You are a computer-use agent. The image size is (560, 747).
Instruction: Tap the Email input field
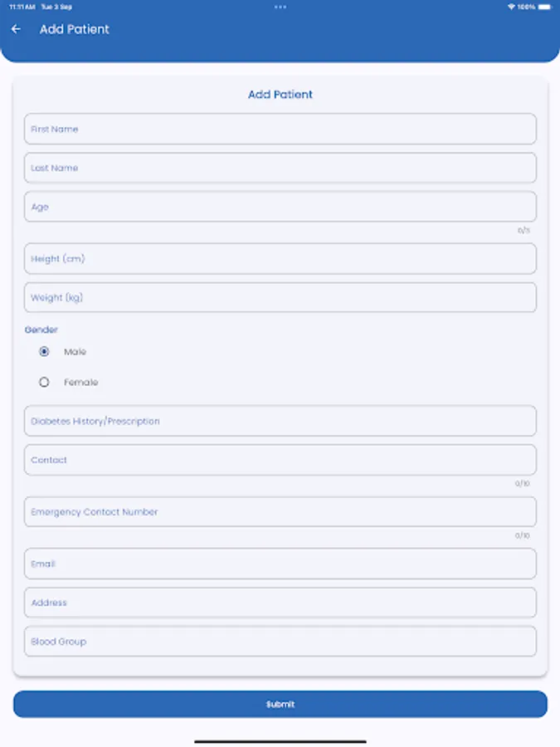pos(280,564)
